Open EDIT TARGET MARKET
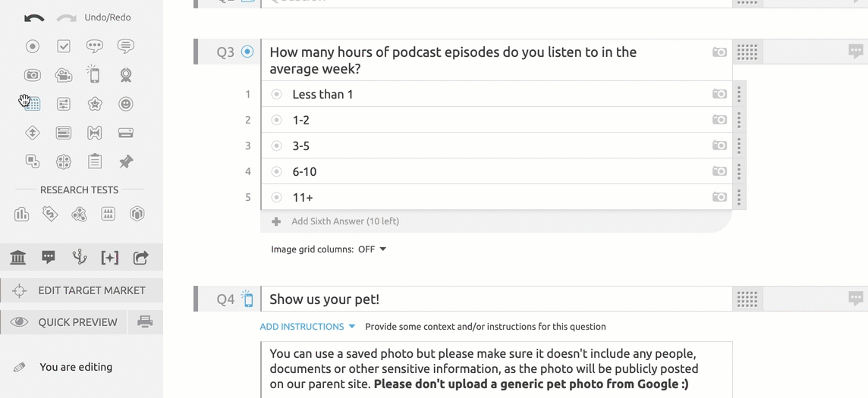The width and height of the screenshot is (868, 398). pos(81,290)
